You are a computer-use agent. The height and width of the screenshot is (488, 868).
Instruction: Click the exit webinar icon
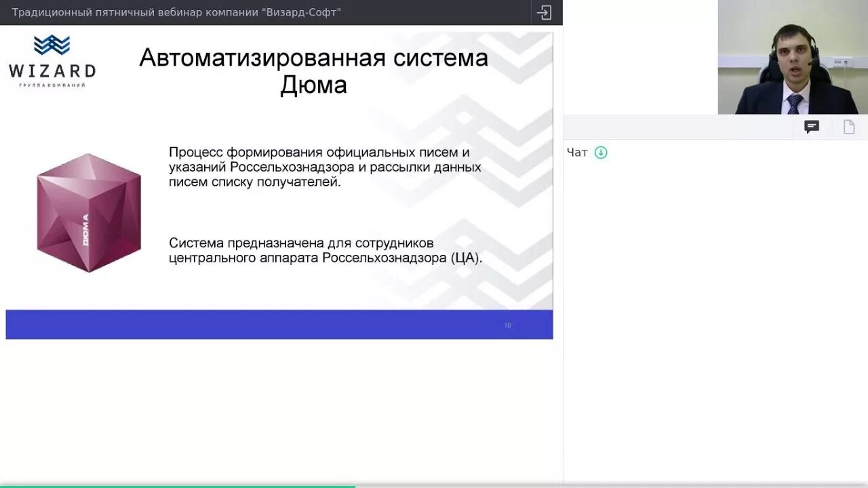click(x=544, y=12)
